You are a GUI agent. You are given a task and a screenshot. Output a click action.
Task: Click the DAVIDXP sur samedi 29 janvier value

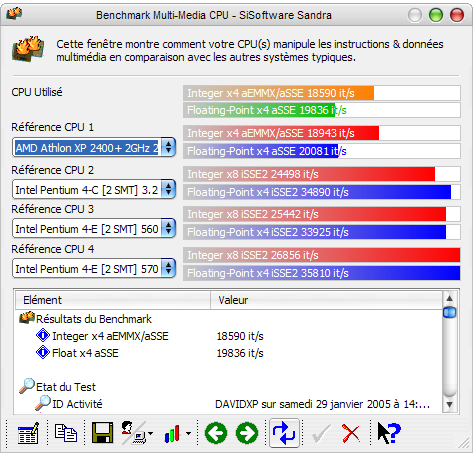322,404
